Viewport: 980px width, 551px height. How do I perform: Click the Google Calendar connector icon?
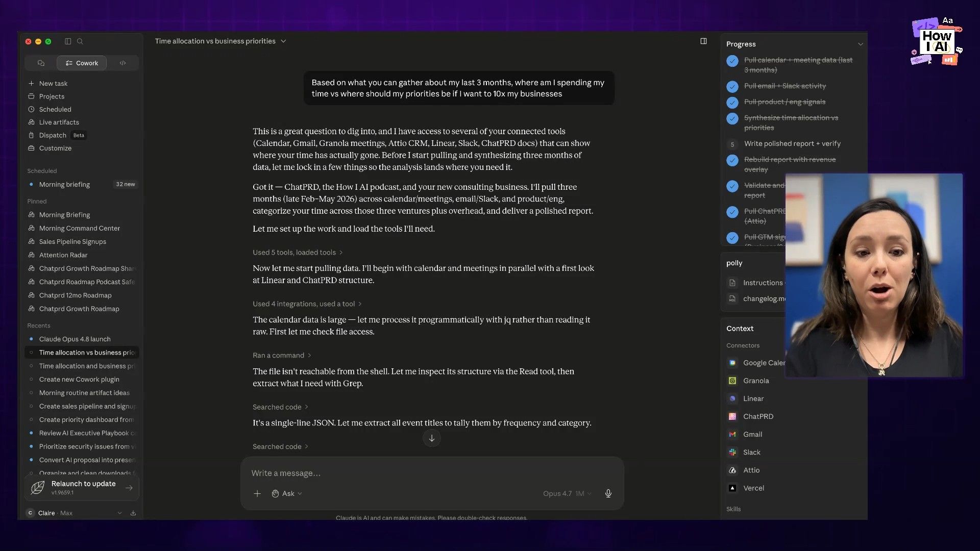(x=732, y=363)
